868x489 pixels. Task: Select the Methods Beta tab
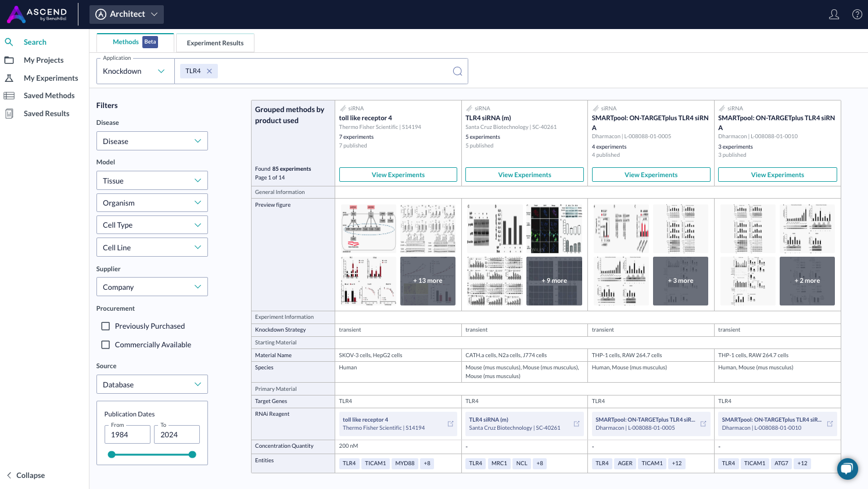(135, 42)
